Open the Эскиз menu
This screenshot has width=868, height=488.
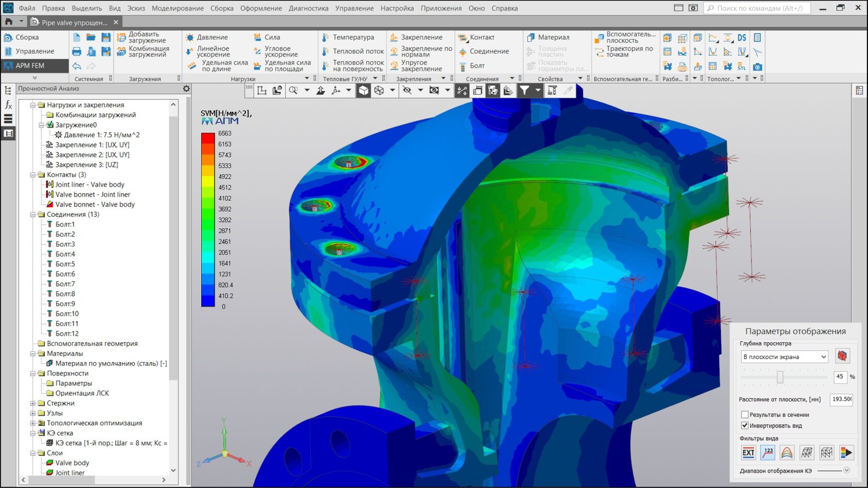(x=136, y=8)
